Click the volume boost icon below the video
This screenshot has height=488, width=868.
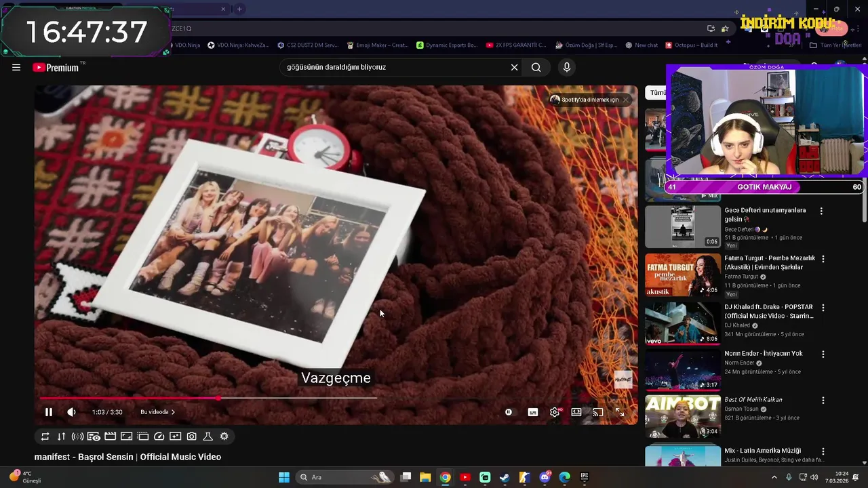pos(77,436)
